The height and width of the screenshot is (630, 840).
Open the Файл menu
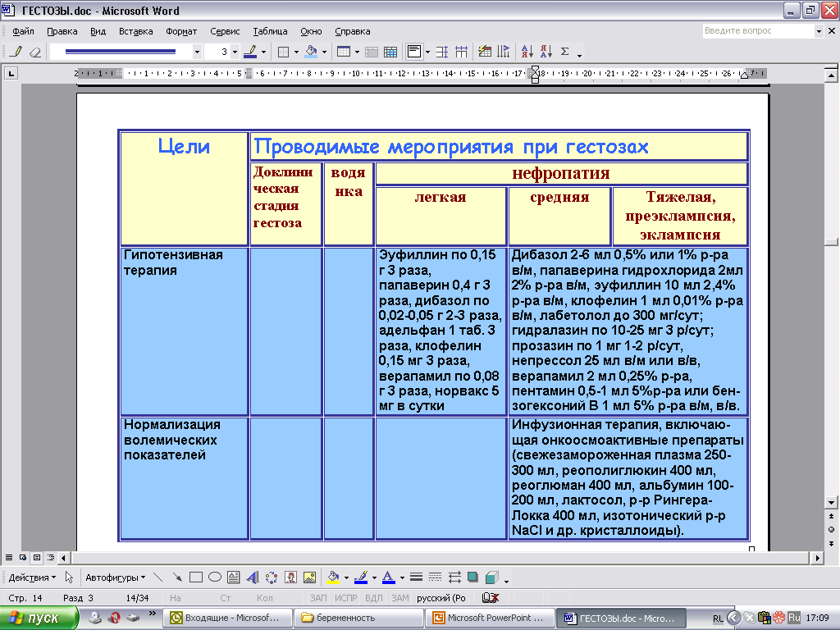click(23, 31)
